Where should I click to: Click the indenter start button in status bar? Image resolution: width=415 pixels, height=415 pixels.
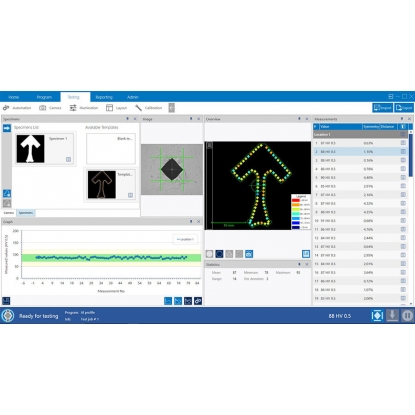[x=377, y=315]
